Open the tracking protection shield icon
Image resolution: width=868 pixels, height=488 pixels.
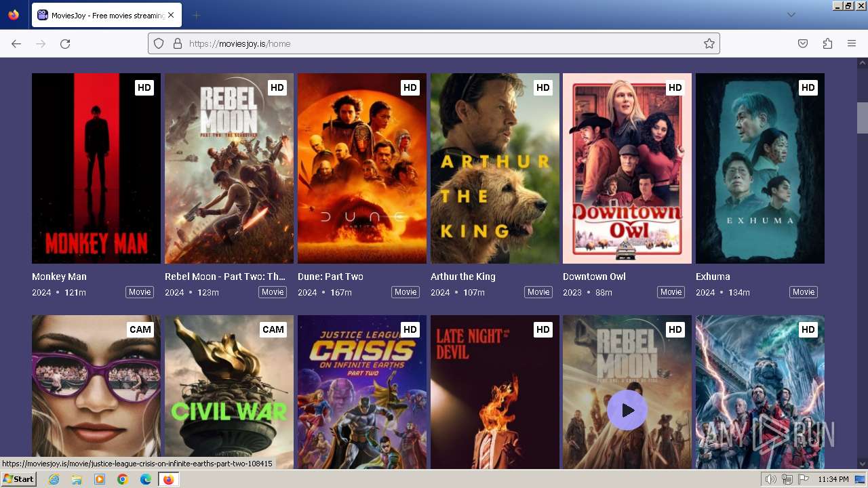159,43
